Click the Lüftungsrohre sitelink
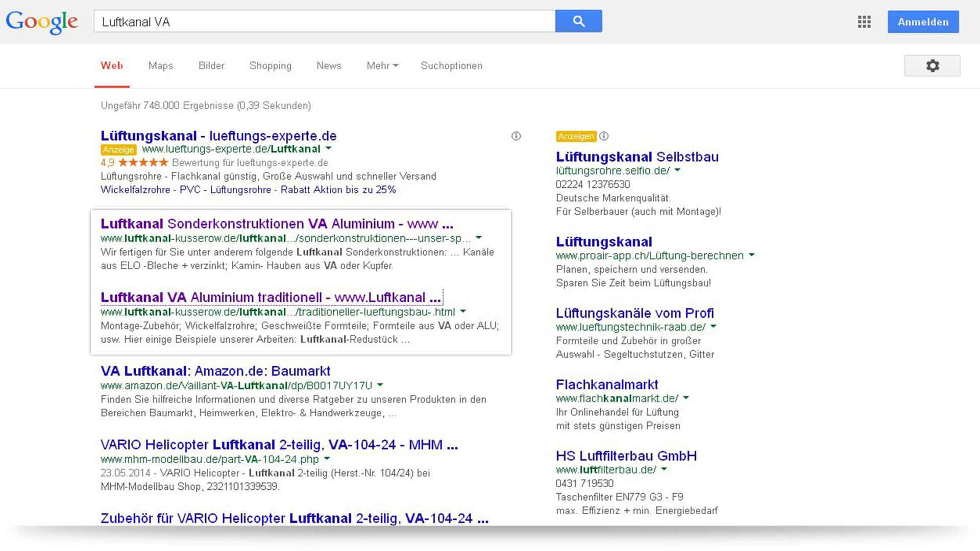 pos(240,190)
